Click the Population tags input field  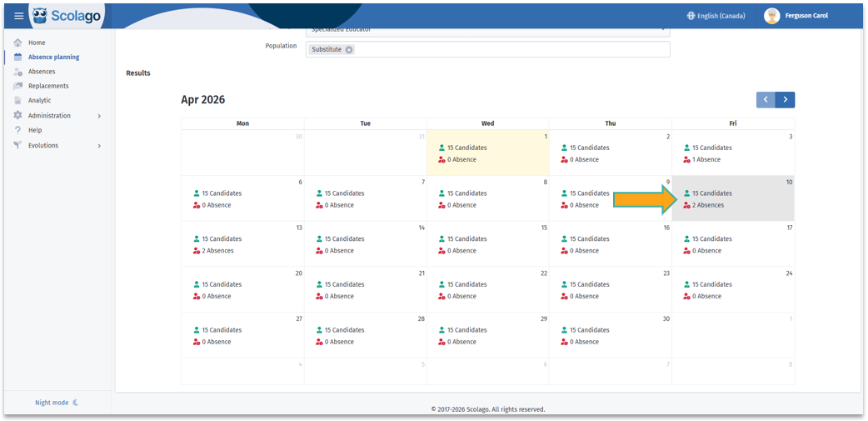[x=487, y=49]
